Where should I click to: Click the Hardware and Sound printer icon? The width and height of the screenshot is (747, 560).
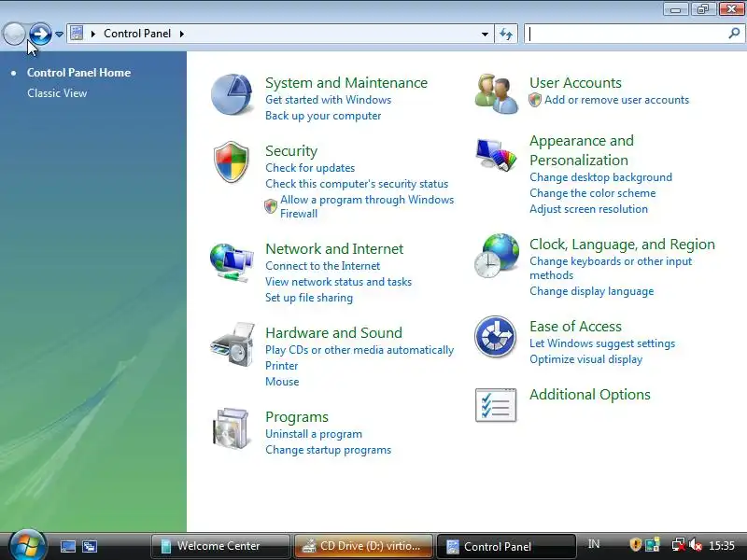click(x=232, y=344)
